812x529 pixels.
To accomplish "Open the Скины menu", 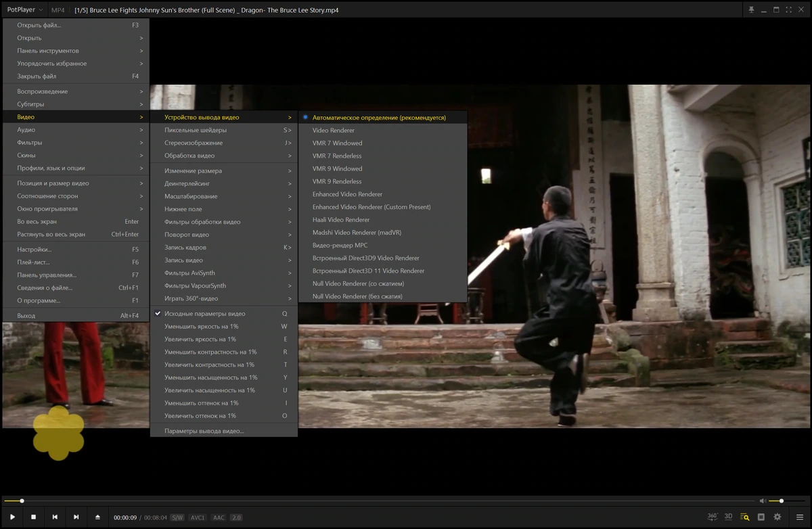I will (76, 156).
